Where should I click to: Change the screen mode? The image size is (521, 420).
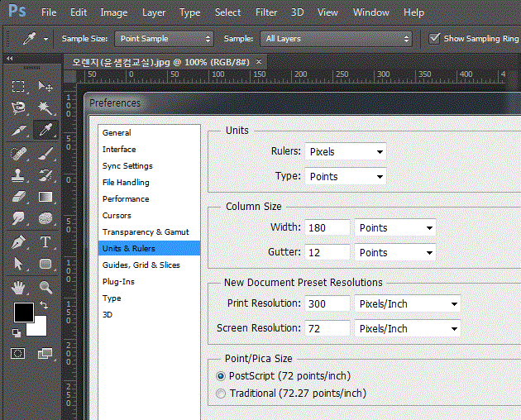45,354
